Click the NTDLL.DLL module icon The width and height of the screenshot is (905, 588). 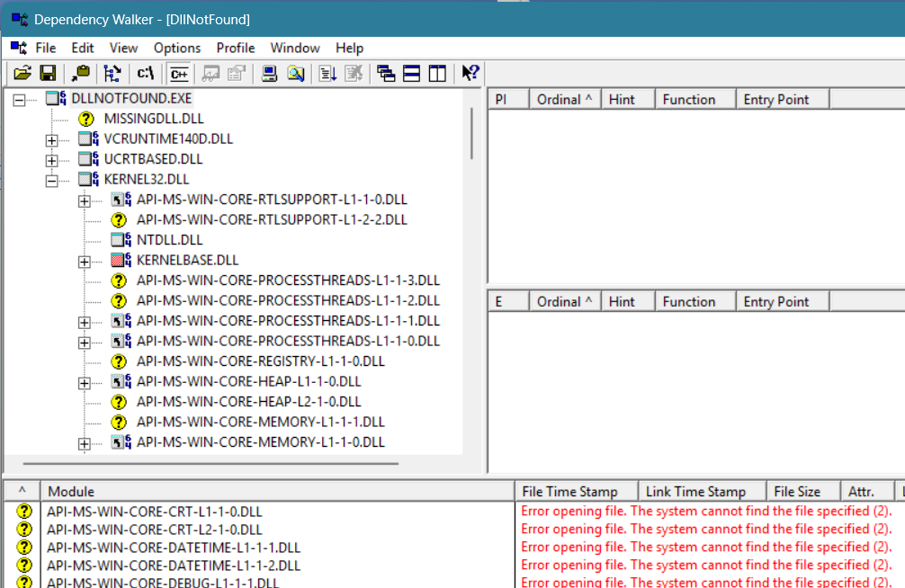tap(121, 239)
